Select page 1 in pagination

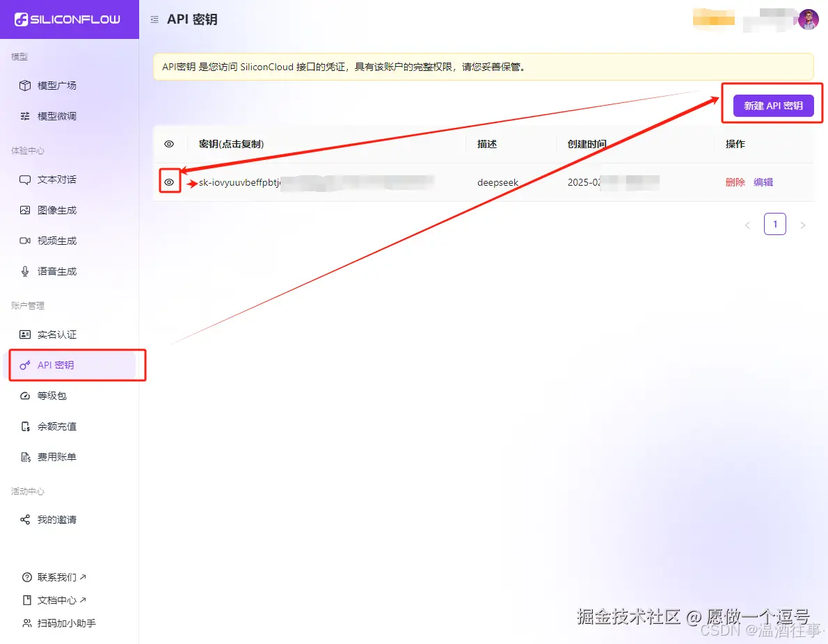[x=775, y=224]
